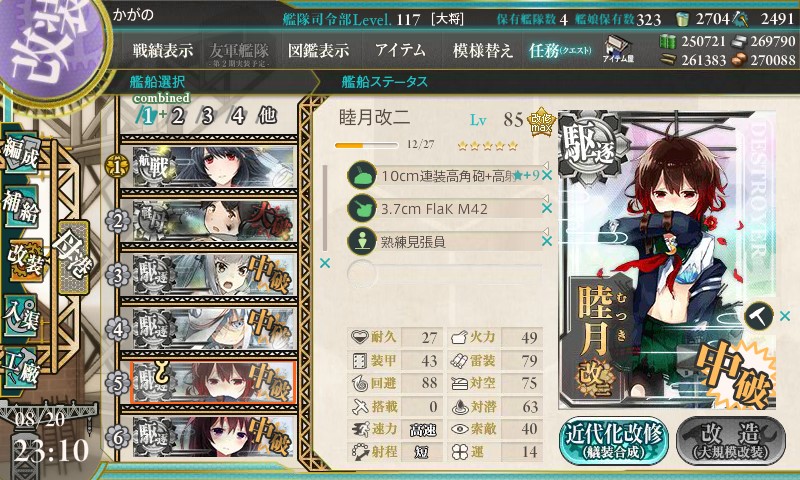This screenshot has width=800, height=480.
Task: Select the first fleet battleship thumbnail
Action: click(x=213, y=167)
